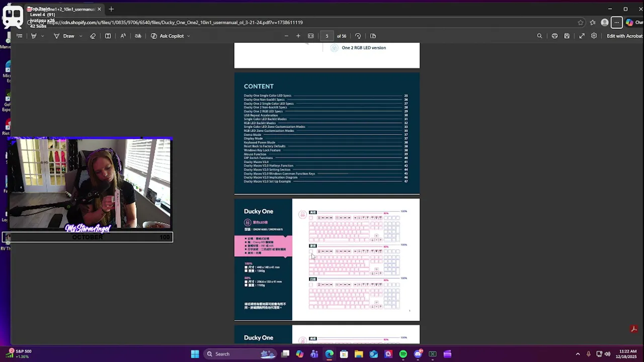This screenshot has width=644, height=362.
Task: Click the Adobe Acrobat floating icon
Action: pyautogui.click(x=634, y=329)
